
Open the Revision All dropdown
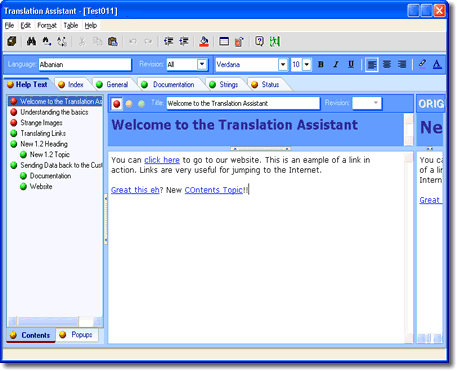[202, 64]
